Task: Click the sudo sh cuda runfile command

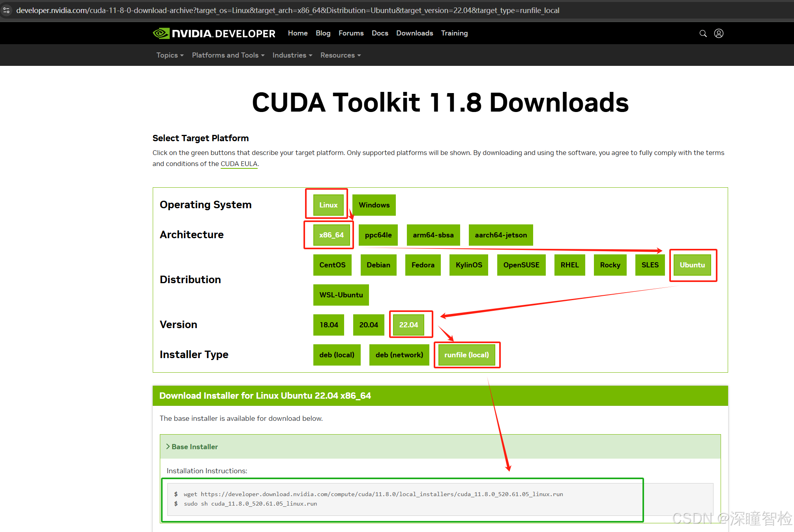Action: pyautogui.click(x=250, y=504)
